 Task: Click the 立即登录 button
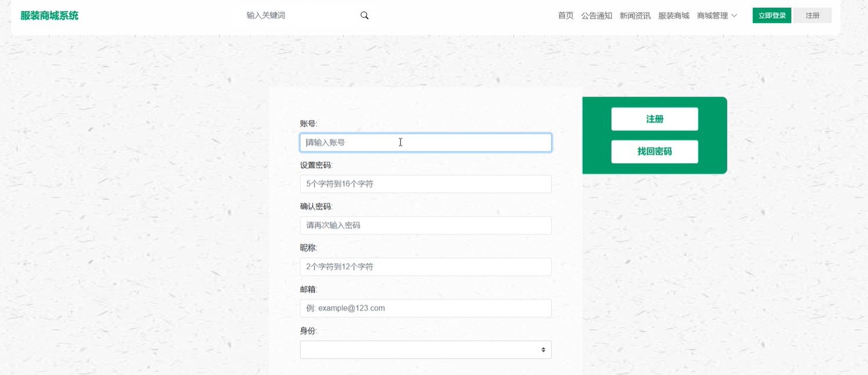pyautogui.click(x=772, y=16)
